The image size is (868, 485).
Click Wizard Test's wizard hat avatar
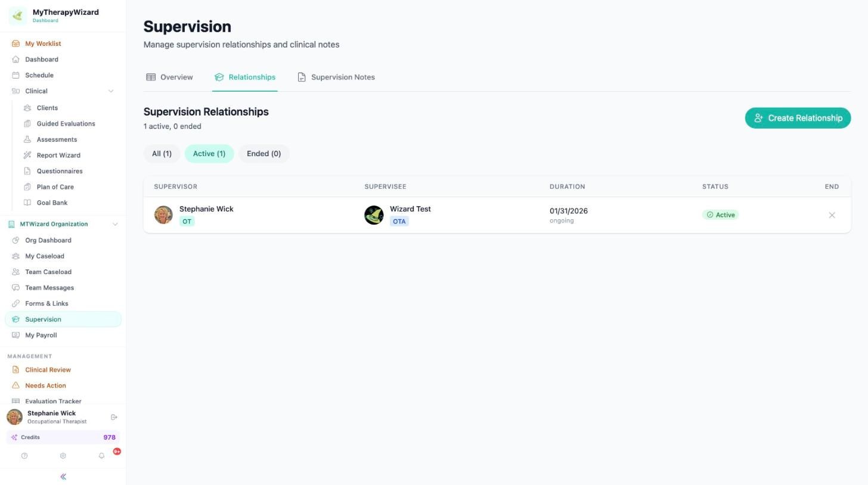[x=374, y=215]
